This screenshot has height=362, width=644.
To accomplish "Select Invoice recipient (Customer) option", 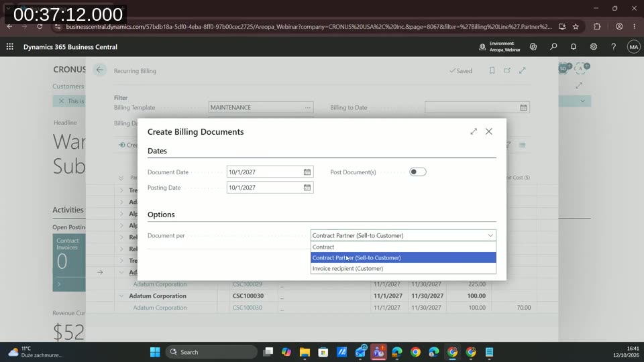I will [x=403, y=268].
